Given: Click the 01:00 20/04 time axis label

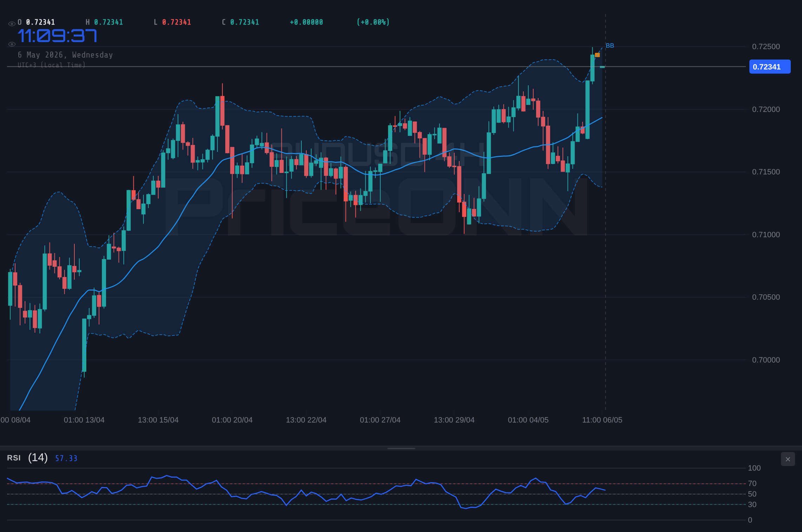Looking at the screenshot, I should (232, 420).
